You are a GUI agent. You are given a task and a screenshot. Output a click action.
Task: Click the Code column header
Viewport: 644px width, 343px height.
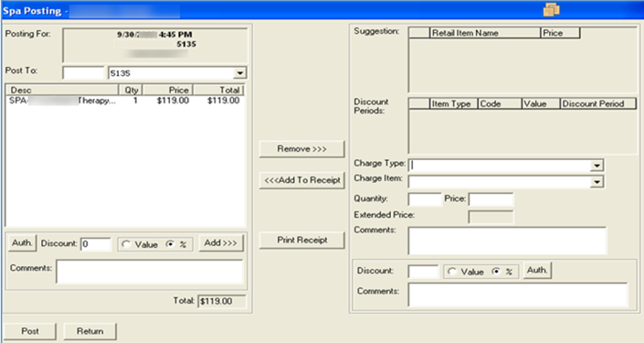pos(500,103)
